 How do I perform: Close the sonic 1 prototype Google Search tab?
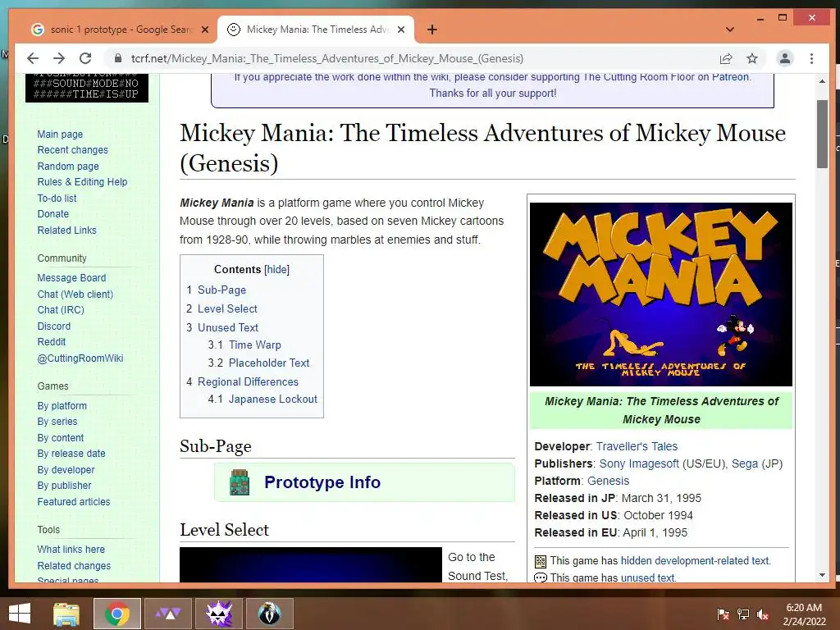[x=204, y=30]
